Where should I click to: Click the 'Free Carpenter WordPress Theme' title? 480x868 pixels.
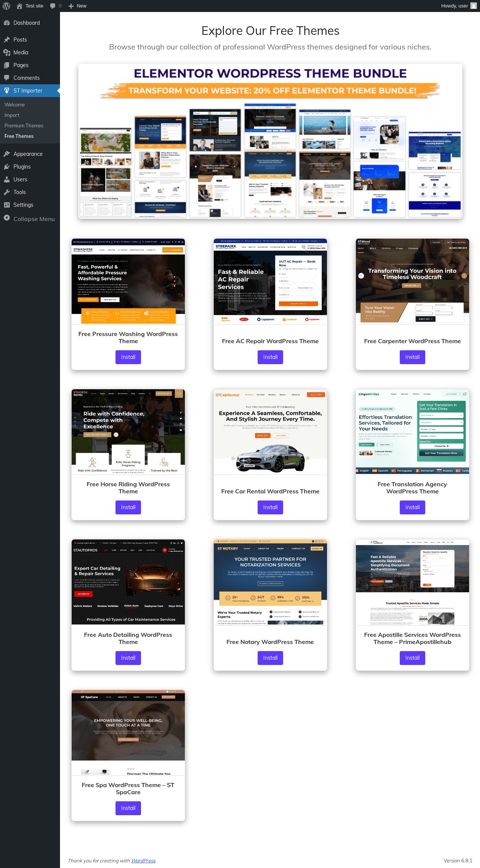tap(412, 341)
